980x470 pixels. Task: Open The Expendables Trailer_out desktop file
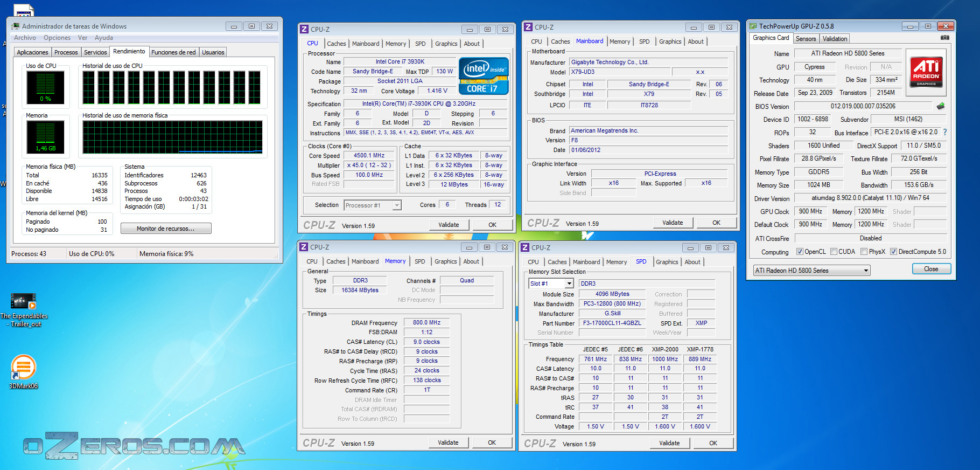tap(23, 310)
